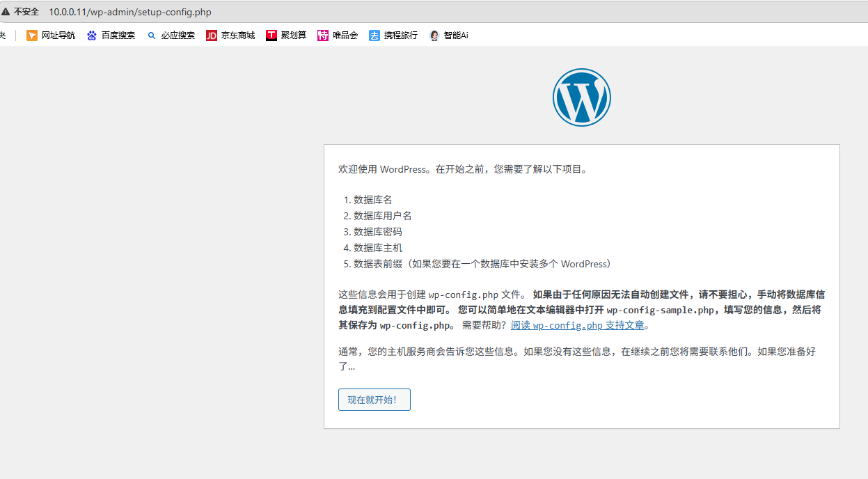This screenshot has height=479, width=868.
Task: Click the list item "数据库密码"
Action: 378,232
